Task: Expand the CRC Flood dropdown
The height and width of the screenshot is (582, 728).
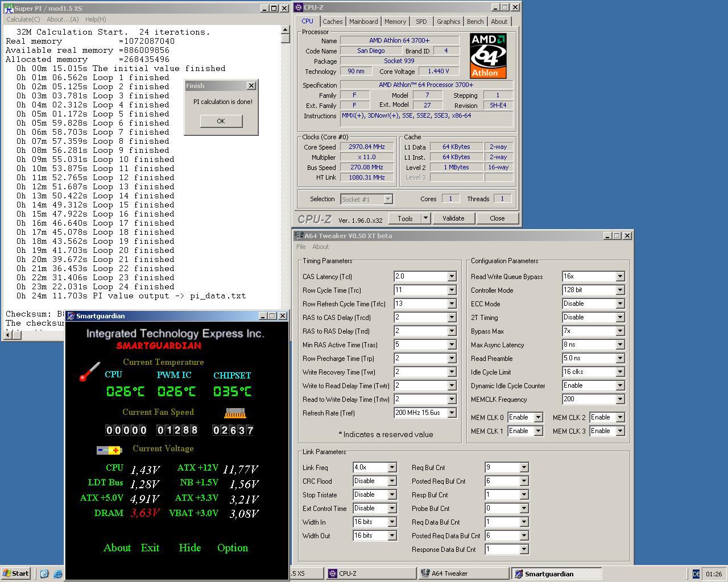Action: (x=392, y=481)
